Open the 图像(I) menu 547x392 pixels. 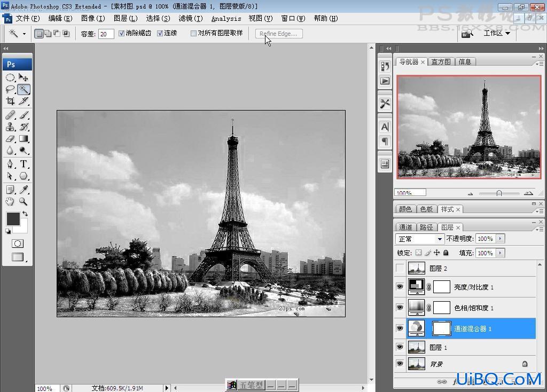pyautogui.click(x=93, y=19)
